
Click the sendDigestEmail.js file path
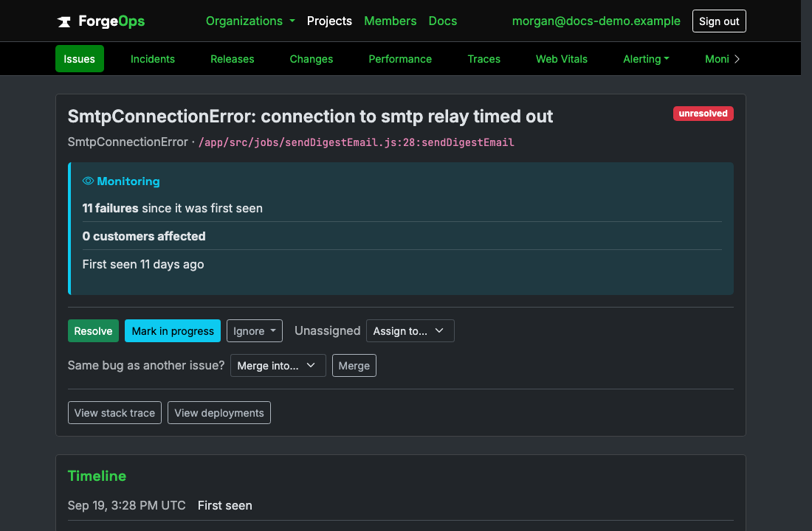[x=357, y=142]
